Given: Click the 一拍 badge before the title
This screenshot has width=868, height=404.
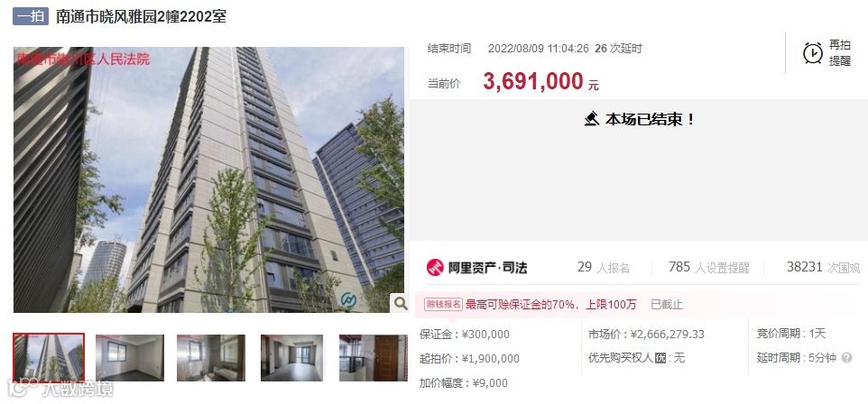Looking at the screenshot, I should pyautogui.click(x=31, y=16).
